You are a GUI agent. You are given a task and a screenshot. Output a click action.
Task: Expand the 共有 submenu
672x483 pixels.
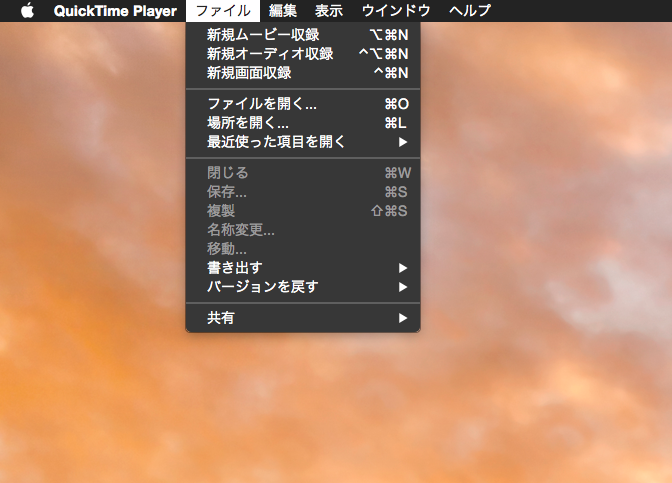[x=303, y=318]
